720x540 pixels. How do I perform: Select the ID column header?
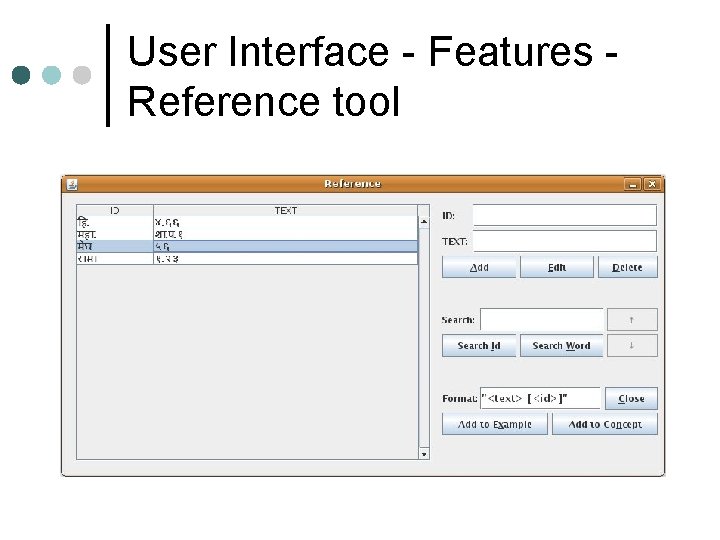click(115, 210)
